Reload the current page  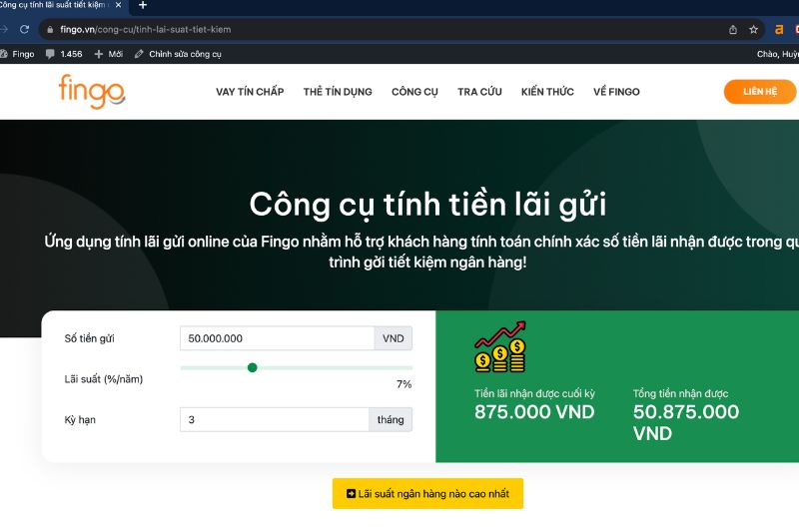(24, 30)
